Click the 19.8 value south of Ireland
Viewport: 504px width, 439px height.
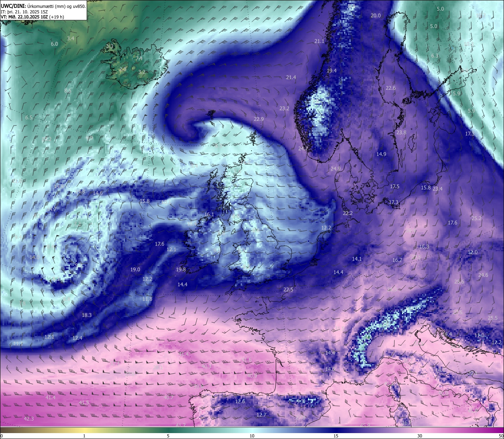point(181,270)
